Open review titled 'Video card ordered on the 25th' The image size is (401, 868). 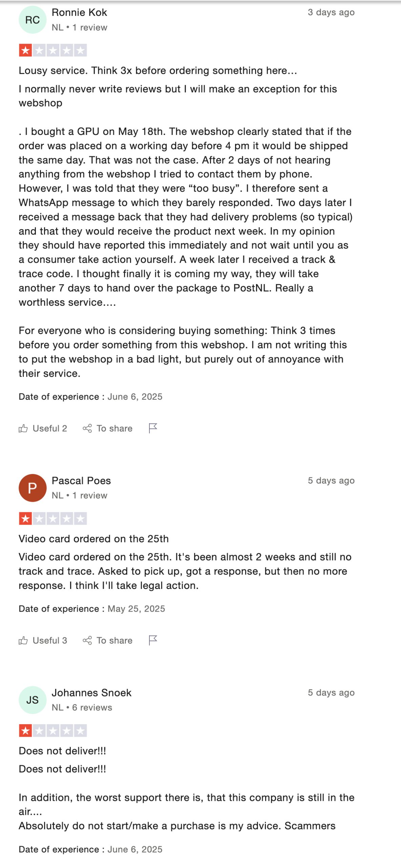click(93, 539)
